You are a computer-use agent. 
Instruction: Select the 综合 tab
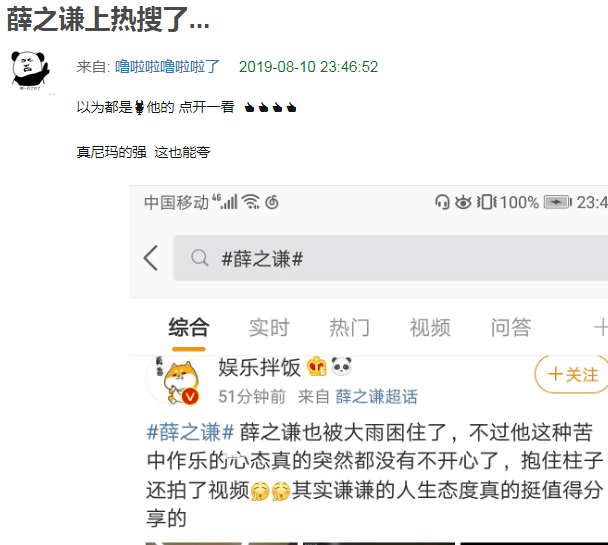(x=188, y=328)
